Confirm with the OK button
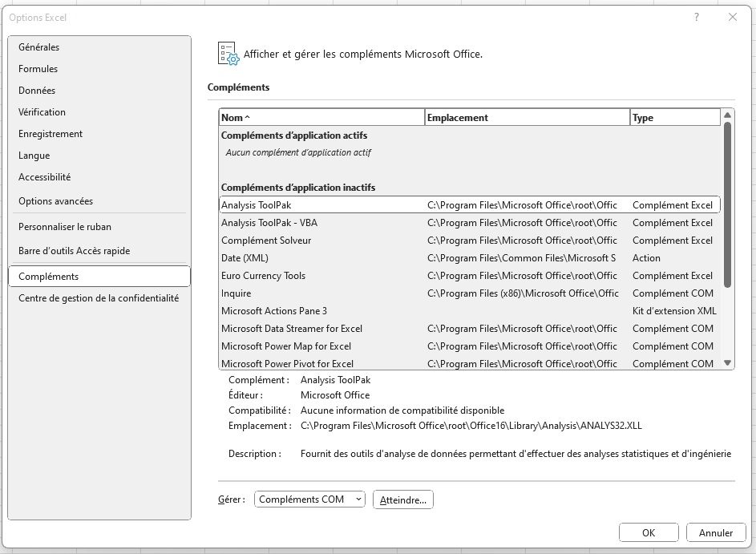Viewport: 756px width, 554px height. click(x=649, y=533)
